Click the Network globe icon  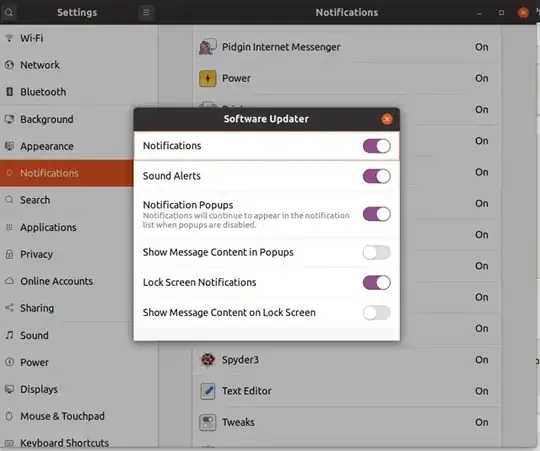(x=9, y=65)
